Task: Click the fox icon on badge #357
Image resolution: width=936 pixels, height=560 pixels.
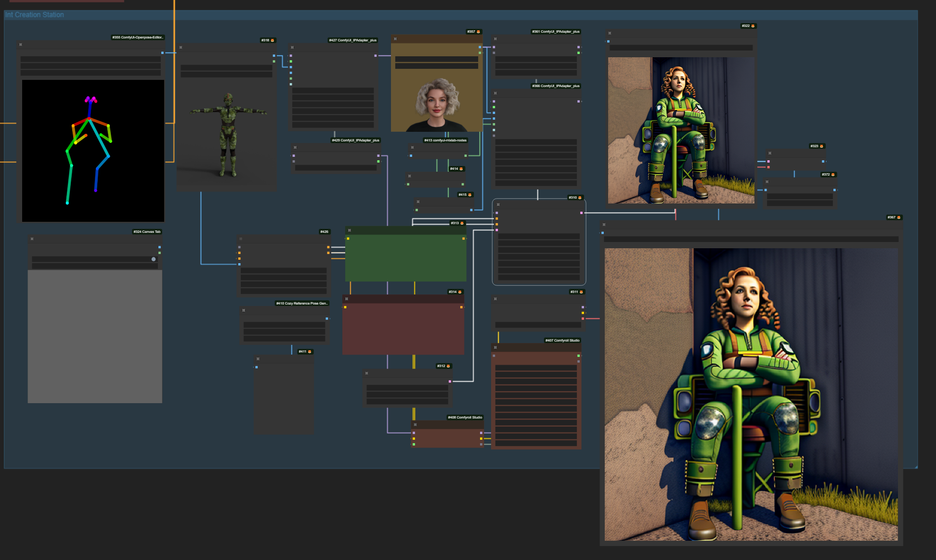Action: tap(478, 32)
